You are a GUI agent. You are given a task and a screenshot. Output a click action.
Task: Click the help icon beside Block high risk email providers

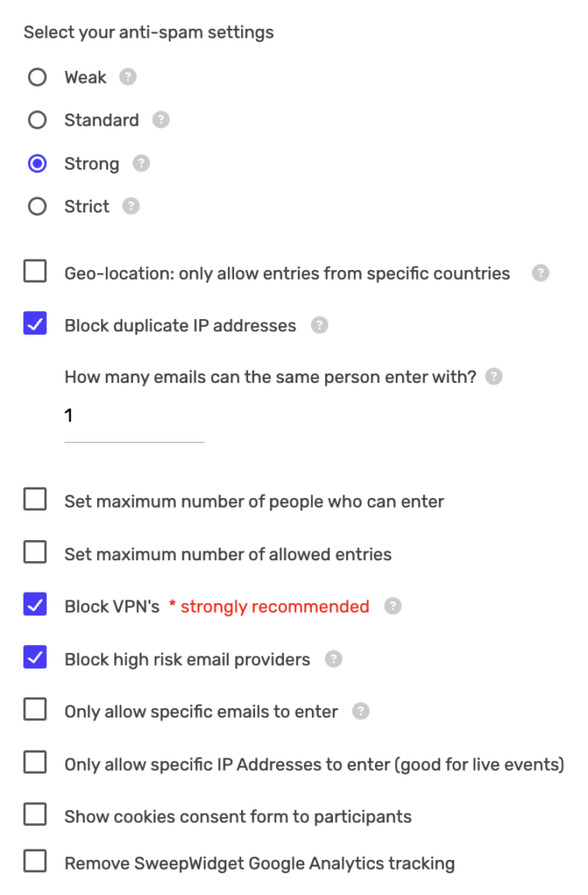click(333, 659)
